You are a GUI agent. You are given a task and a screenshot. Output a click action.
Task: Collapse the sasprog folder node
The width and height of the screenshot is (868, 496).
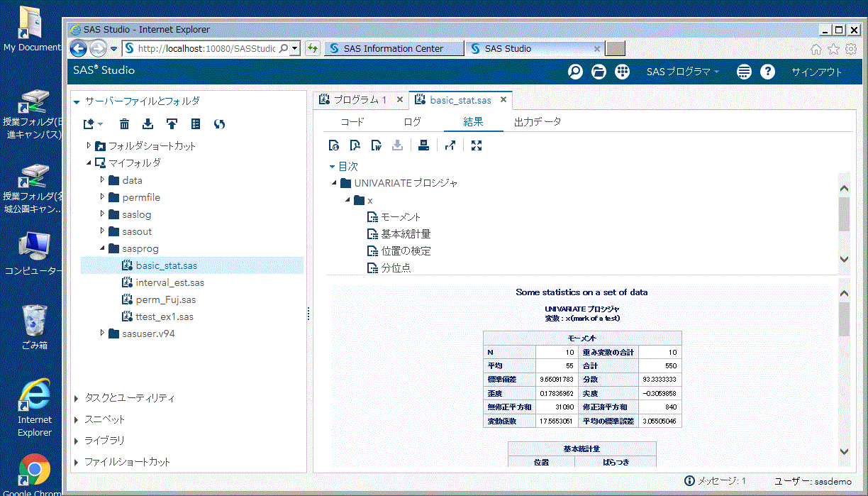point(102,248)
